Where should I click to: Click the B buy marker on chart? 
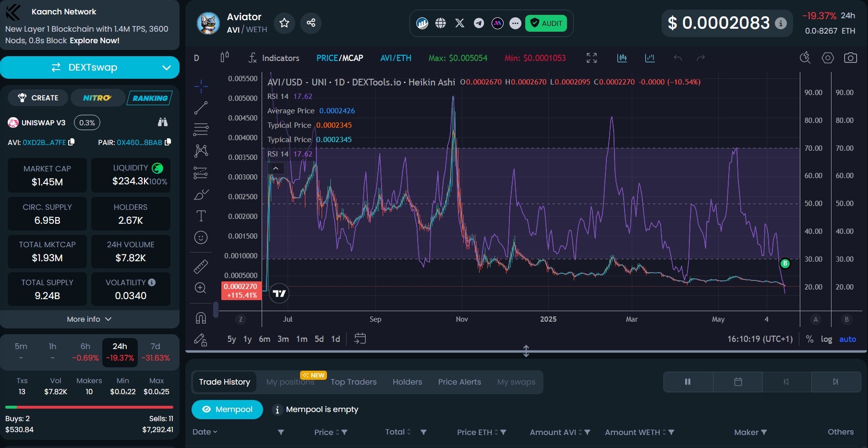click(785, 263)
